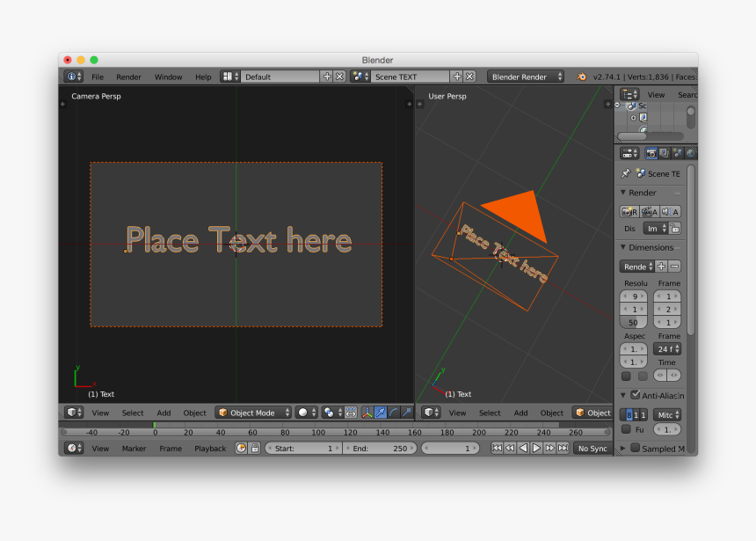Open the scene browser icon
Viewport: 756px width, 541px height.
click(x=360, y=77)
